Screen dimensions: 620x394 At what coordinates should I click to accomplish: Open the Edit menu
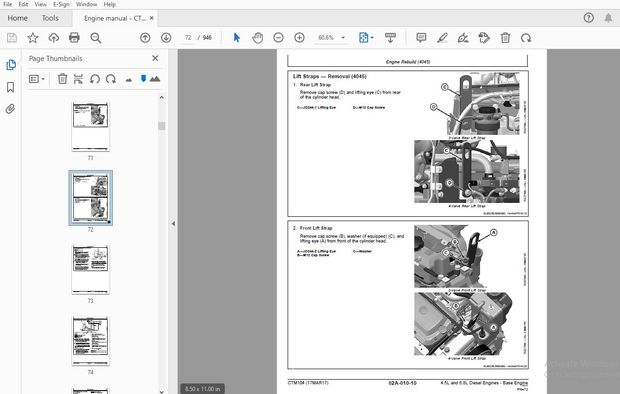[23, 4]
